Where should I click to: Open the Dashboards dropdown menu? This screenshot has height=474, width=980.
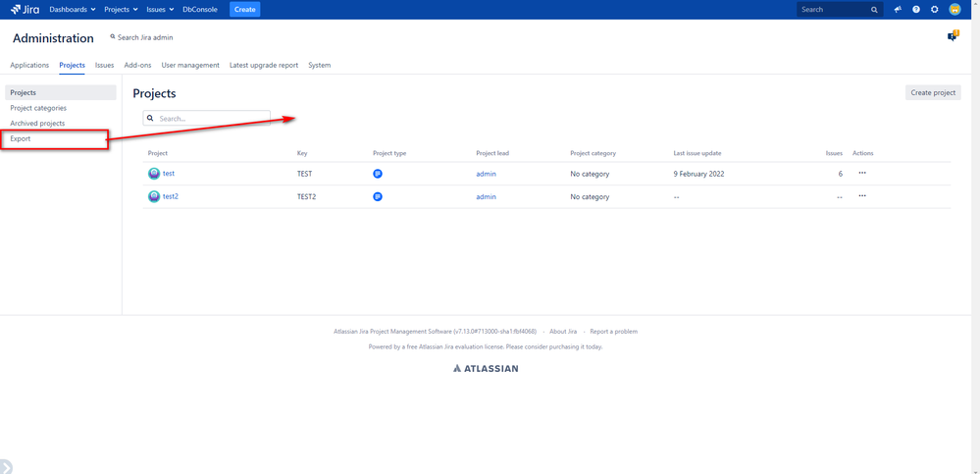(x=73, y=10)
